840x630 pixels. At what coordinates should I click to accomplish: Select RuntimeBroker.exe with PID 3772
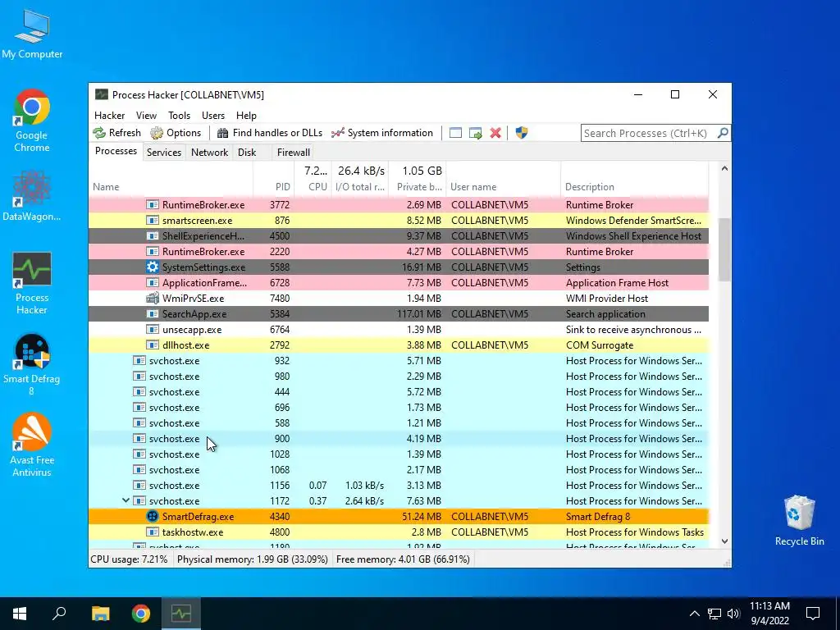point(399,204)
